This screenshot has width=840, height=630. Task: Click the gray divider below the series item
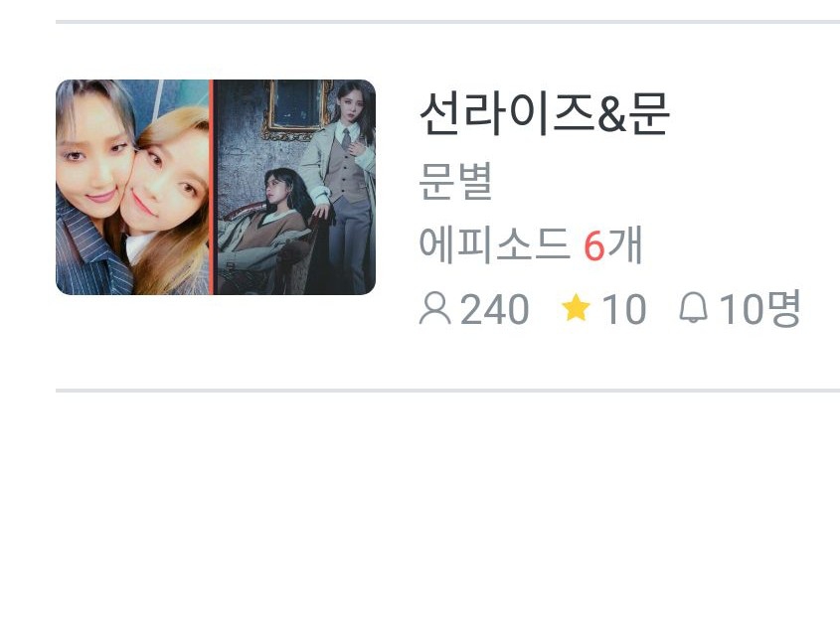click(x=448, y=391)
